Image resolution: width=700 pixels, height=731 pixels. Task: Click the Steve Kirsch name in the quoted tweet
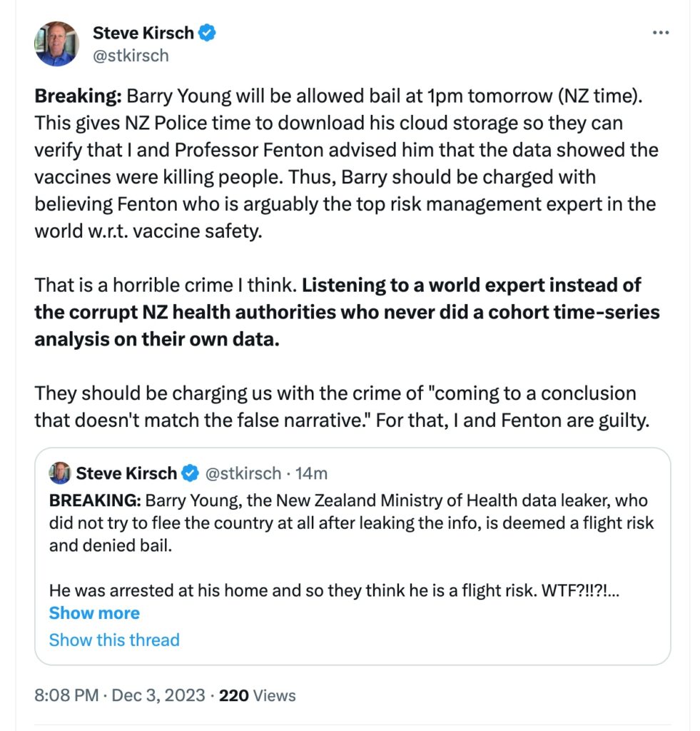[x=126, y=473]
